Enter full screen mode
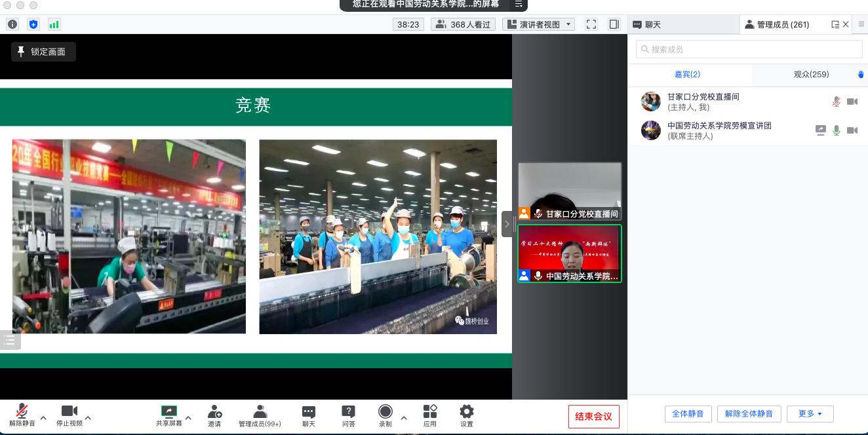868x435 pixels. pos(591,24)
